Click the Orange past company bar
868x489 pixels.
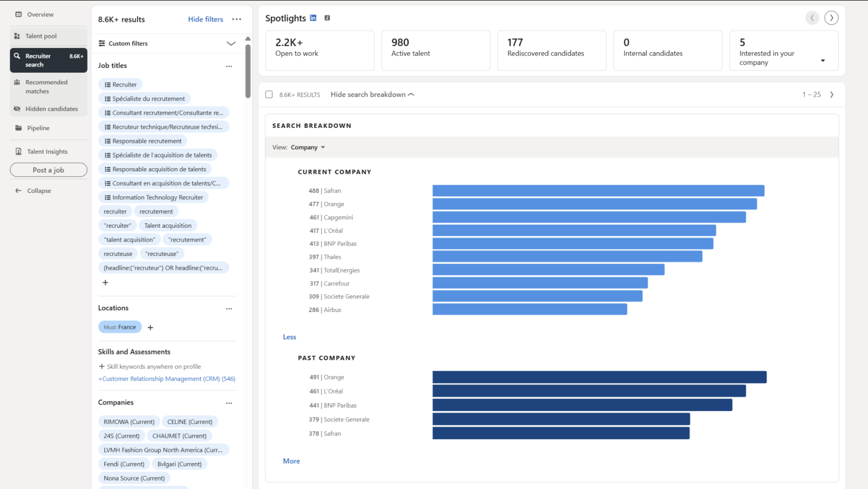[x=600, y=377]
